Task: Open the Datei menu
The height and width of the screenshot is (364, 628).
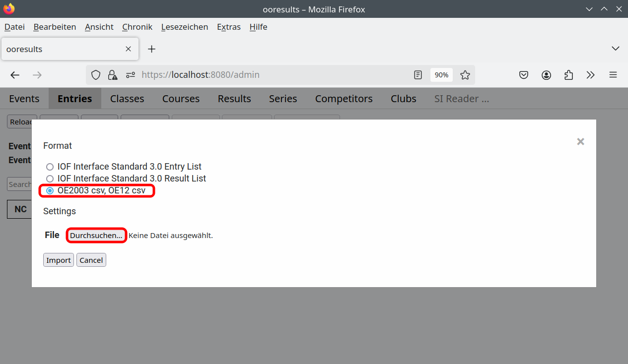Action: click(x=14, y=27)
